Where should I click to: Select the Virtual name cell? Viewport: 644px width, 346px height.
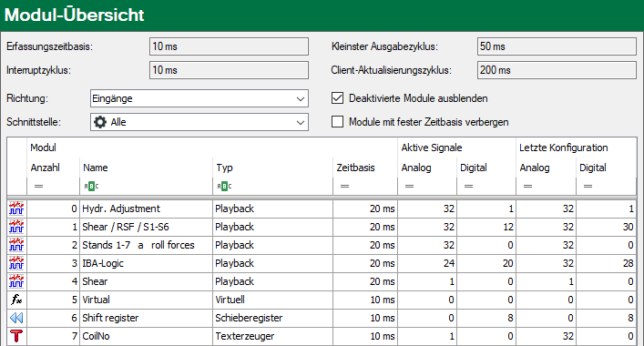(x=147, y=300)
